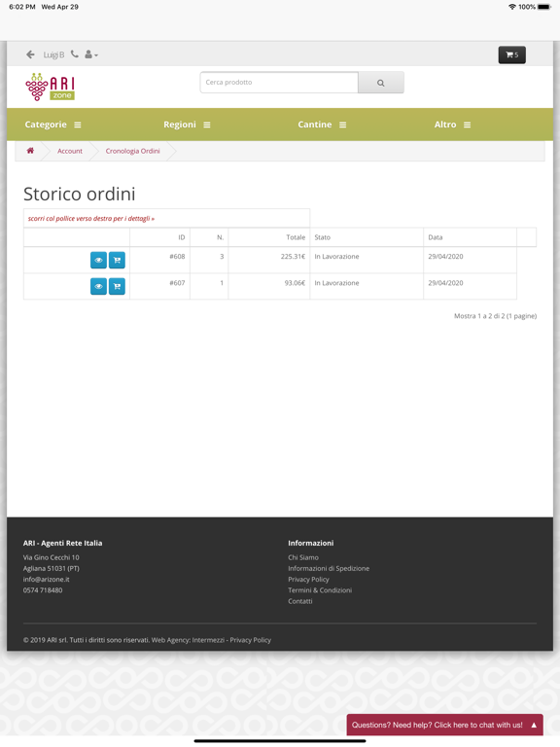
Task: Open Chi Siamo footer link
Action: 303,557
